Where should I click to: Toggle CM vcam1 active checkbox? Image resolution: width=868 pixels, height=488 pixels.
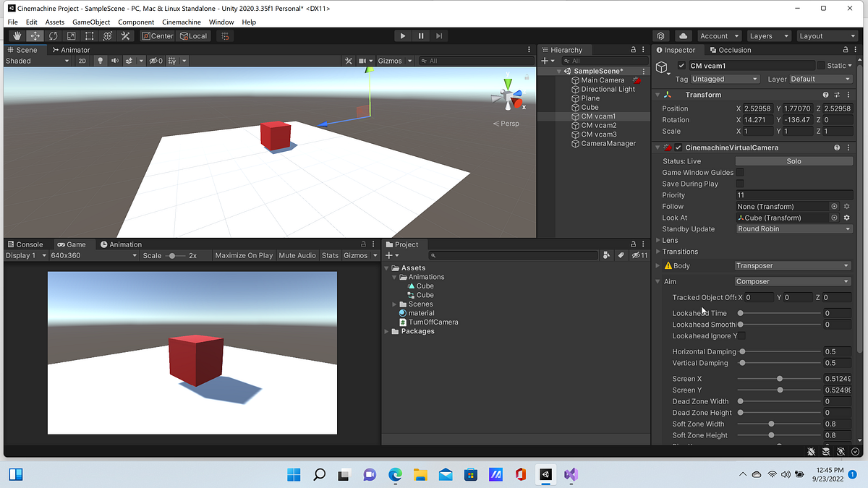[681, 66]
